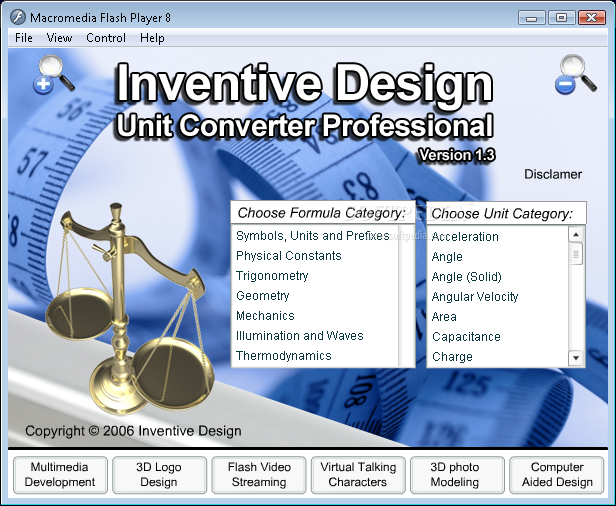This screenshot has width=616, height=506.
Task: Open the File menu
Action: pos(24,38)
